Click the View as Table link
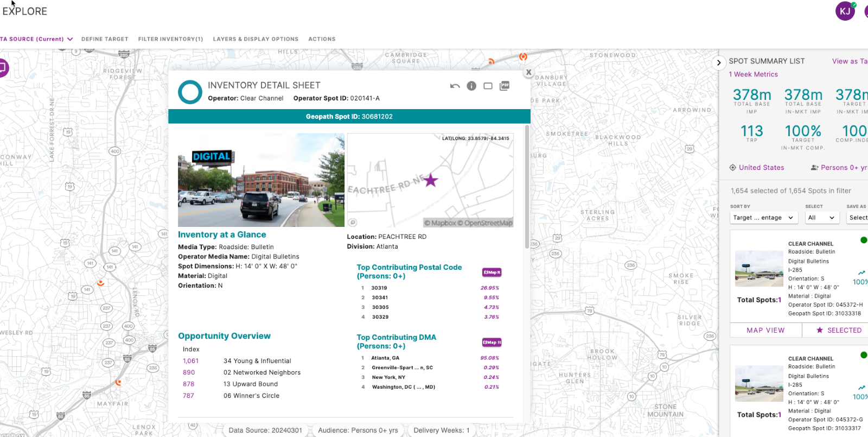The image size is (868, 437). (x=850, y=61)
